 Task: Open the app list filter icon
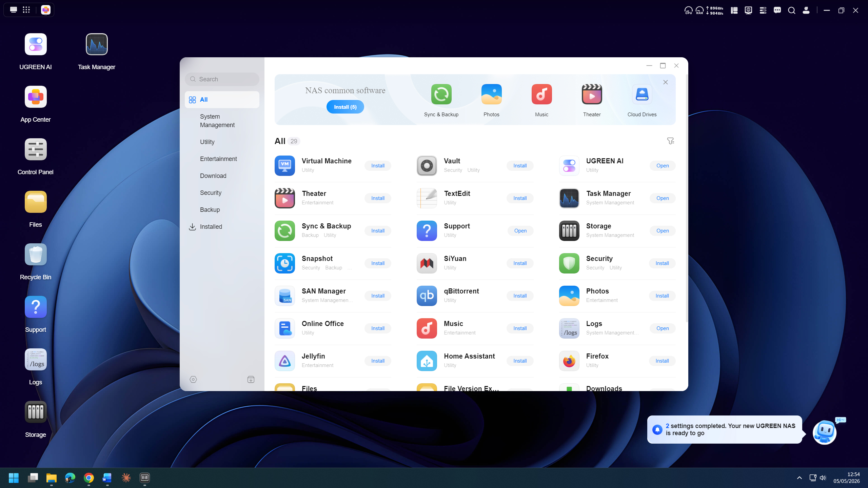(670, 141)
